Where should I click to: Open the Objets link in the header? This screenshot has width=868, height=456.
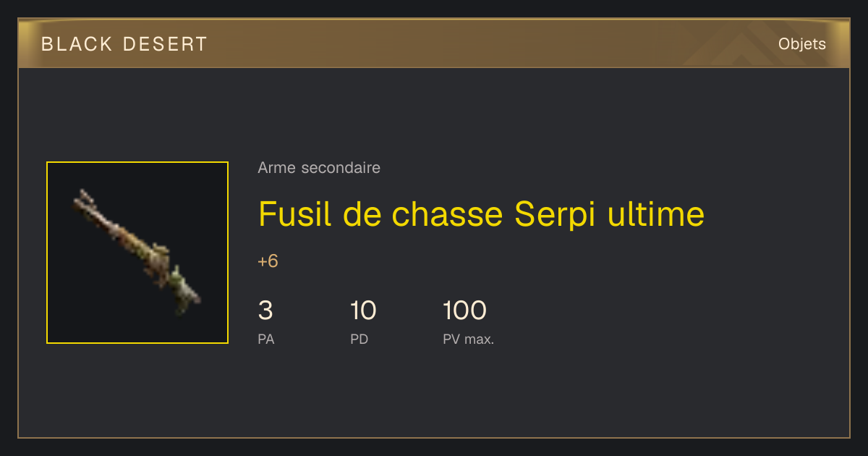pos(802,44)
